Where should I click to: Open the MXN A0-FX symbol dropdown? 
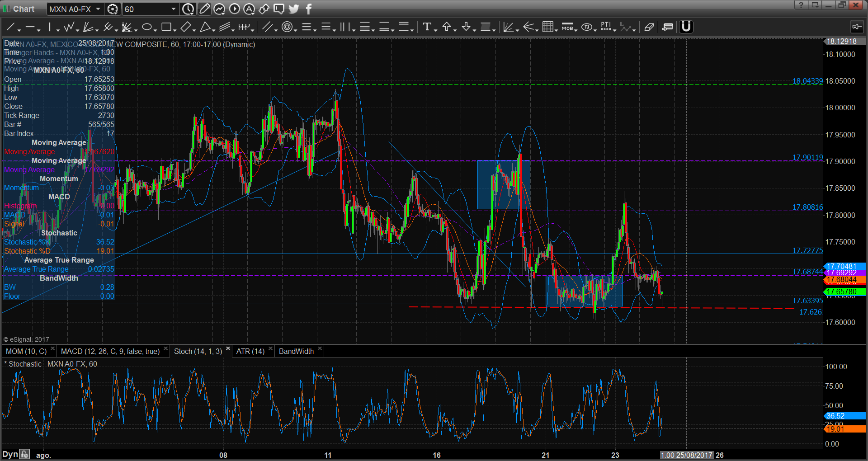pos(98,9)
